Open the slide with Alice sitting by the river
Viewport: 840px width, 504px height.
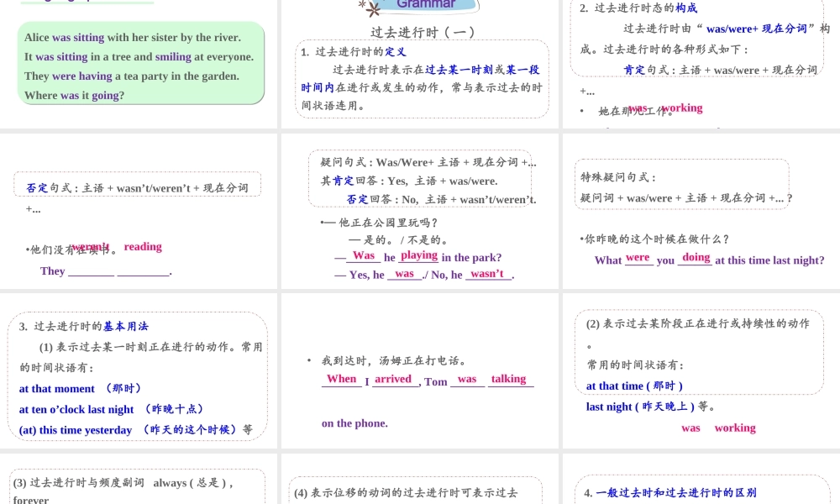139,65
